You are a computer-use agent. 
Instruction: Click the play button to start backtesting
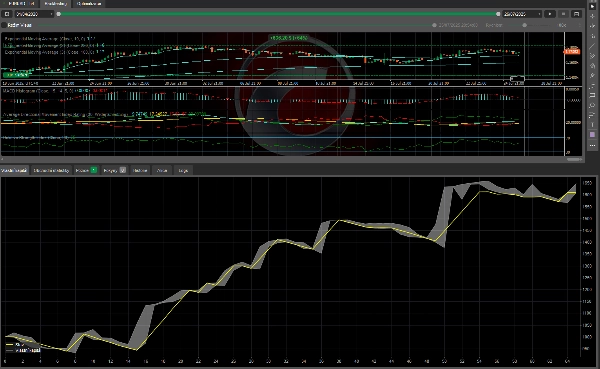(x=550, y=14)
